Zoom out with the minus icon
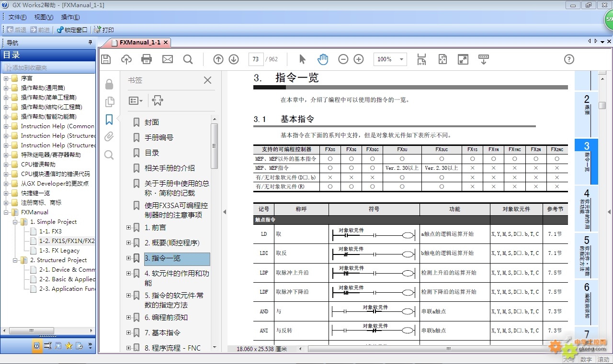Screen dimensions: 613x364 tap(343, 59)
